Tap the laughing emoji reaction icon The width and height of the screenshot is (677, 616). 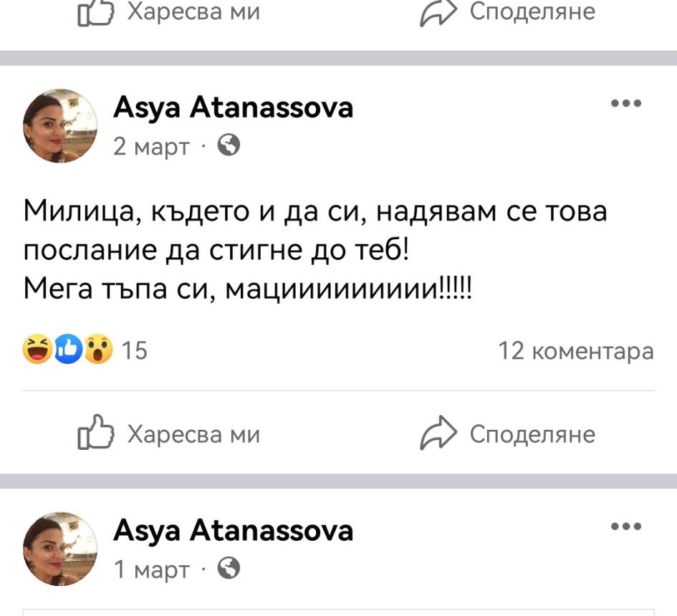pyautogui.click(x=37, y=350)
